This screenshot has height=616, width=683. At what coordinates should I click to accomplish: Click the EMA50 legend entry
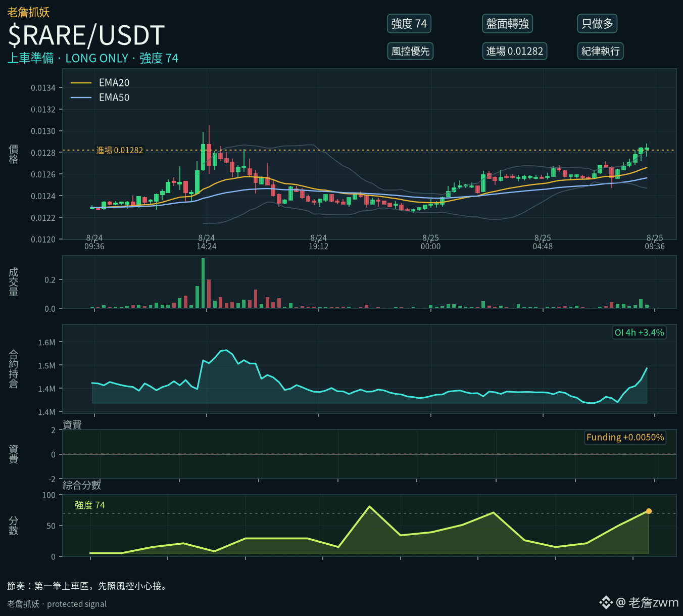click(x=101, y=98)
